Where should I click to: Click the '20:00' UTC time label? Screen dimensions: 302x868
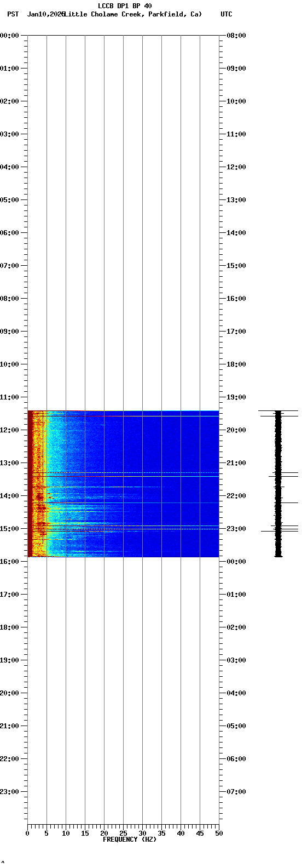click(x=236, y=430)
